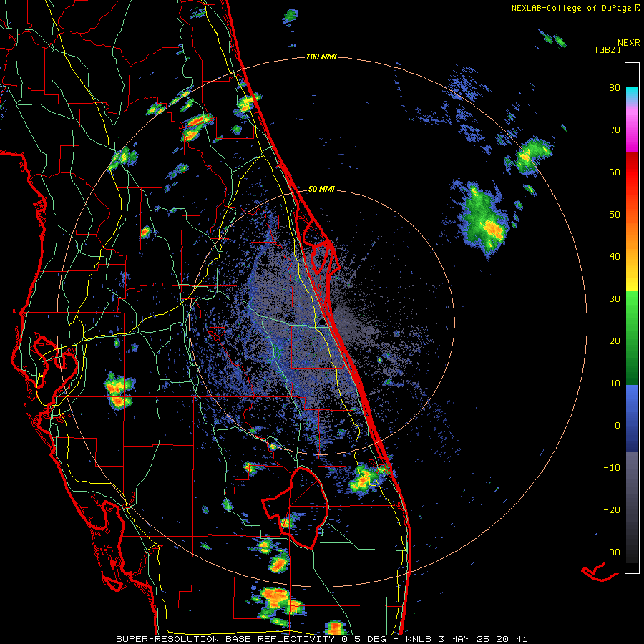Click the 70 value on the dBZ scale
This screenshot has width=644, height=644.
(615, 130)
